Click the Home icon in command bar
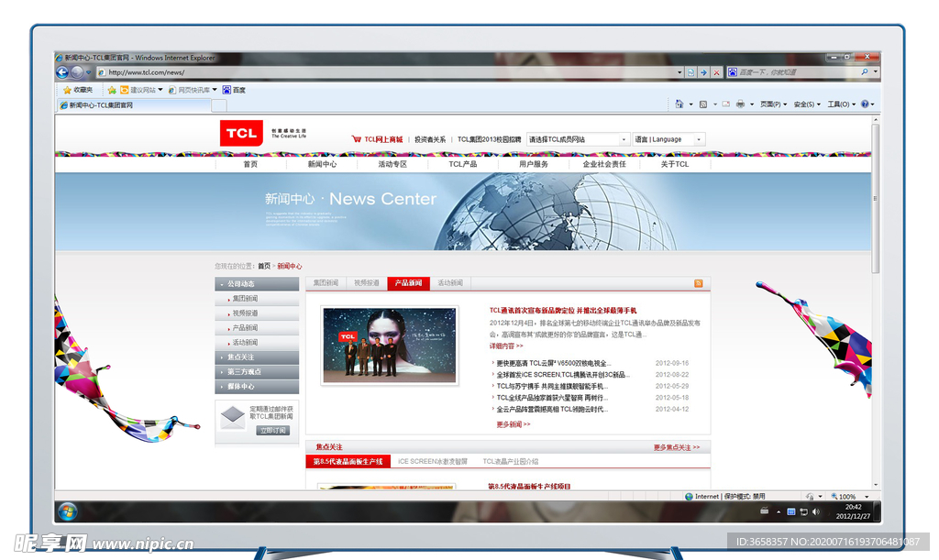939x560 pixels. pos(679,104)
